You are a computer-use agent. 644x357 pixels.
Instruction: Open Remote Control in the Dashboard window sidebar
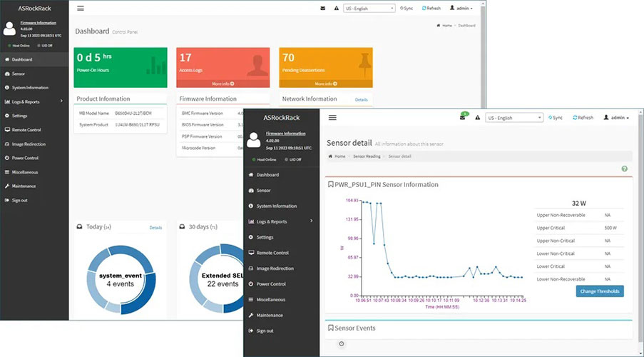click(x=26, y=130)
